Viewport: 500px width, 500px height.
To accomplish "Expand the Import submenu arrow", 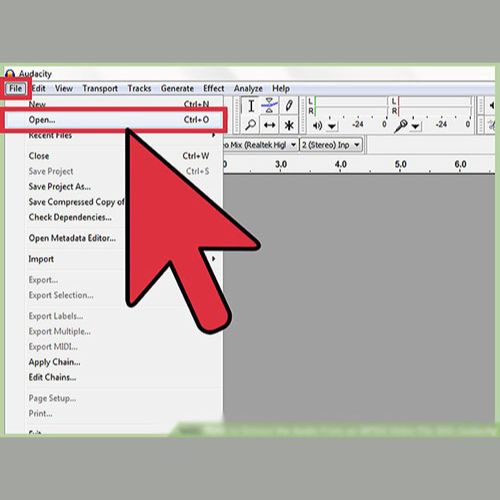I will click(213, 259).
